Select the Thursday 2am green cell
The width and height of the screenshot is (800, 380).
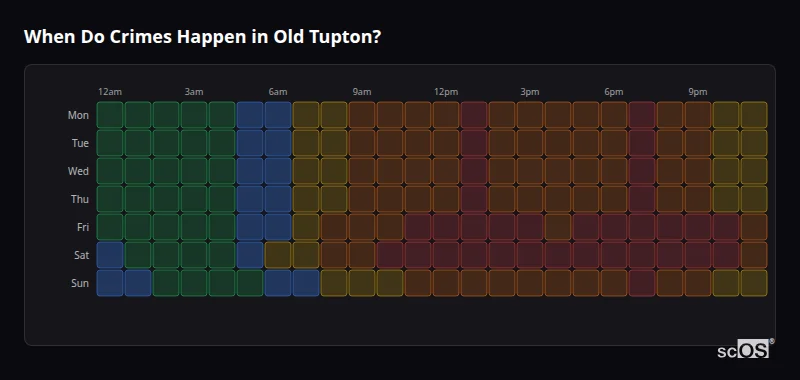[x=166, y=199]
